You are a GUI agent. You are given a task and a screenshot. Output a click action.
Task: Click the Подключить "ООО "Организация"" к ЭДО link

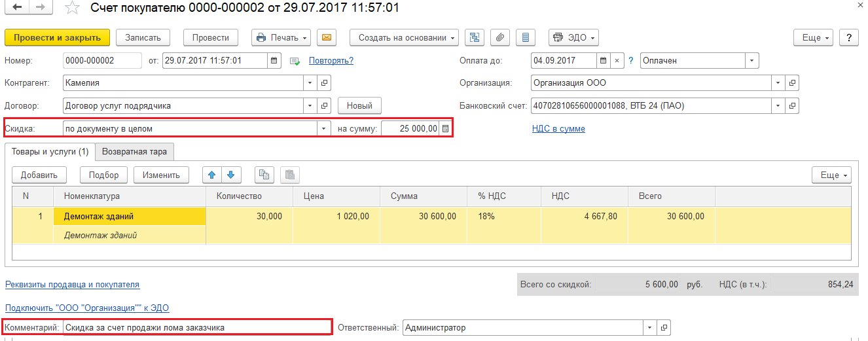pos(87,308)
